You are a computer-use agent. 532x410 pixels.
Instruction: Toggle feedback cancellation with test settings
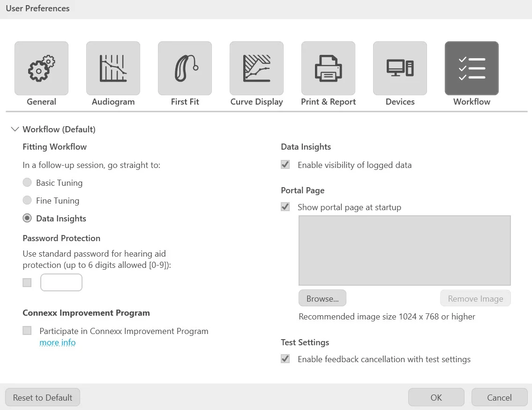(285, 359)
